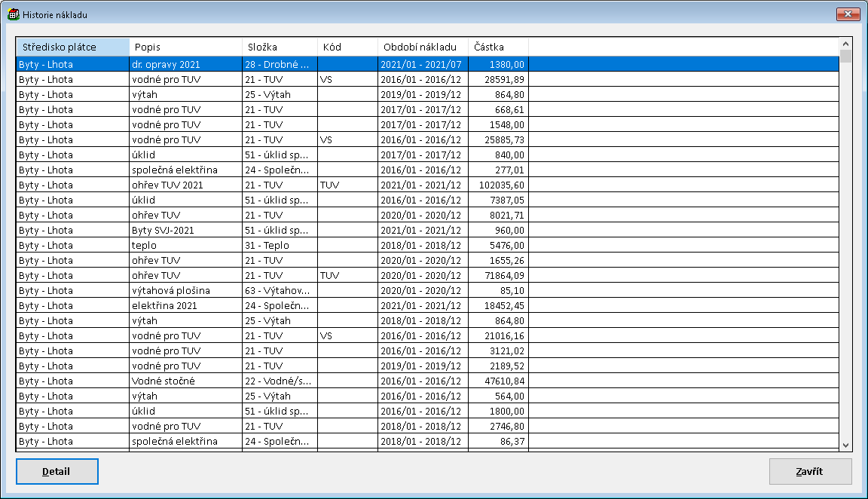
Task: Click the scrollbar up arrow
Action: [x=845, y=44]
